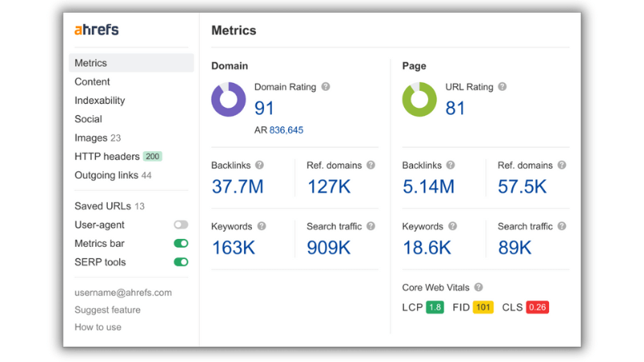Click the Page Search traffic help icon

tap(562, 226)
